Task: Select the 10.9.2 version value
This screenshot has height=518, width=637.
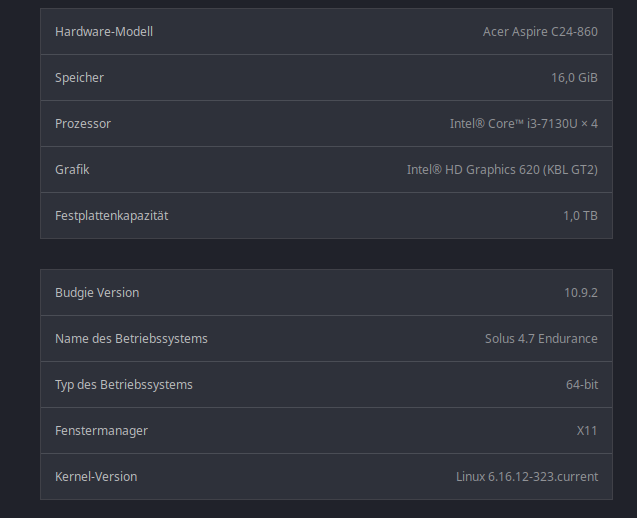Action: point(581,293)
